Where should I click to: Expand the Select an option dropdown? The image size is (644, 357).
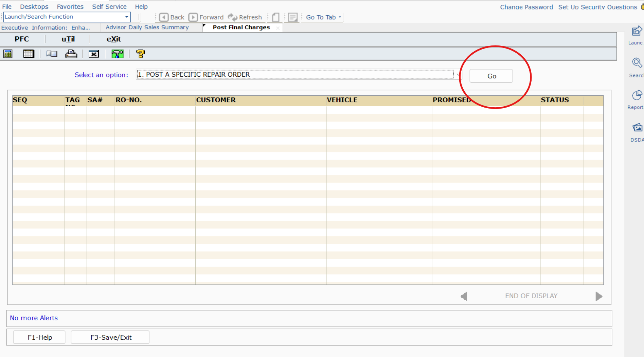[458, 74]
